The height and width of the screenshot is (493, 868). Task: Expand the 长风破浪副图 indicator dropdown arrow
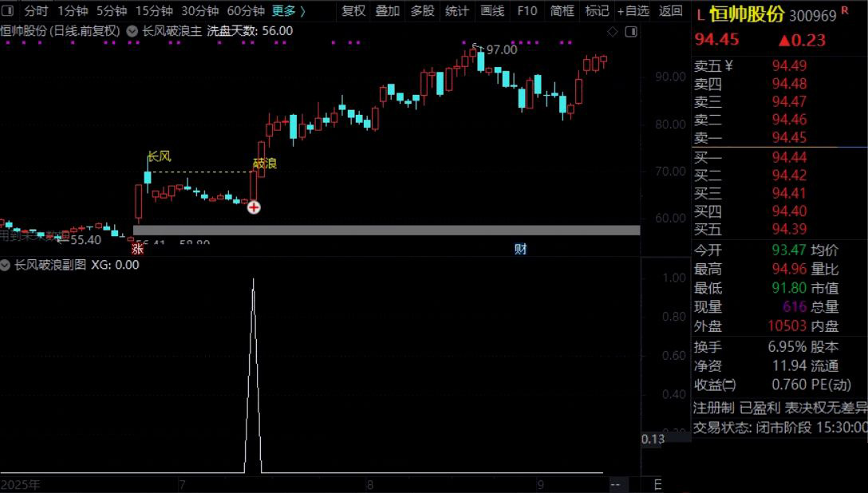[5, 266]
